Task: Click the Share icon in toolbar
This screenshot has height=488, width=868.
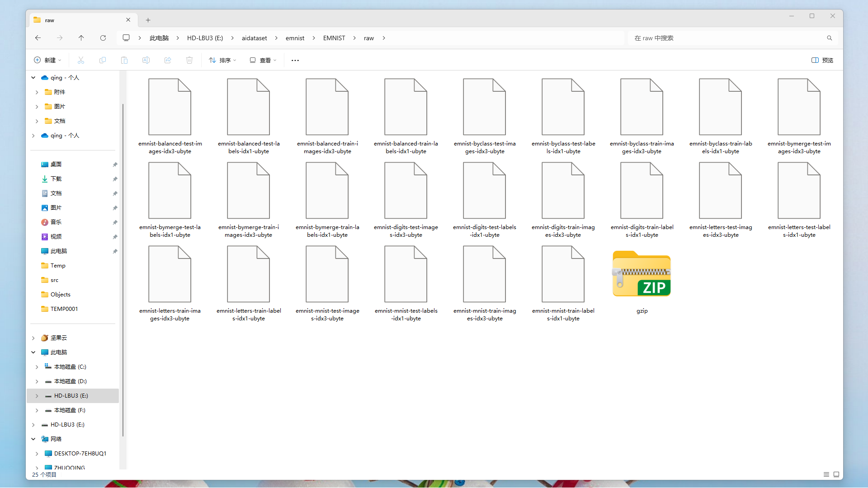Action: [168, 60]
